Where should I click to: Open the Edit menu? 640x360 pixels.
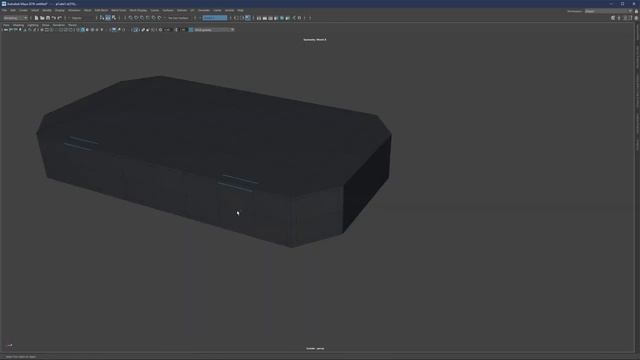click(x=13, y=10)
